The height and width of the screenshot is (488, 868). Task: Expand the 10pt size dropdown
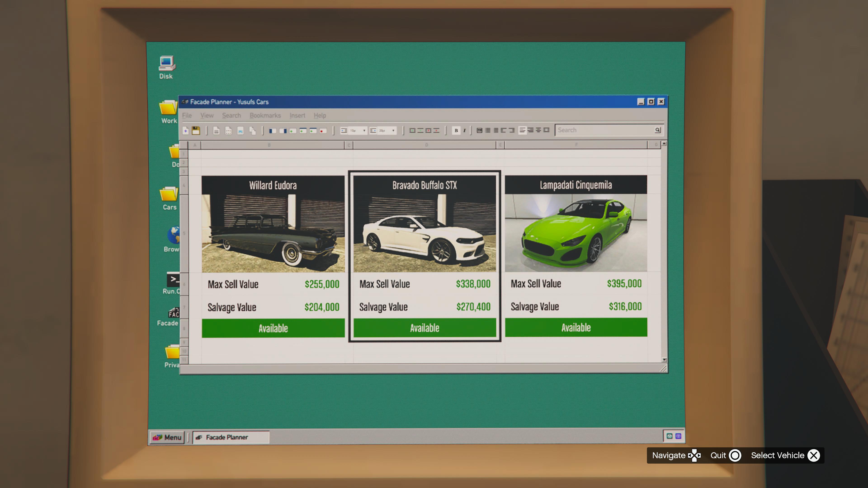click(x=364, y=131)
